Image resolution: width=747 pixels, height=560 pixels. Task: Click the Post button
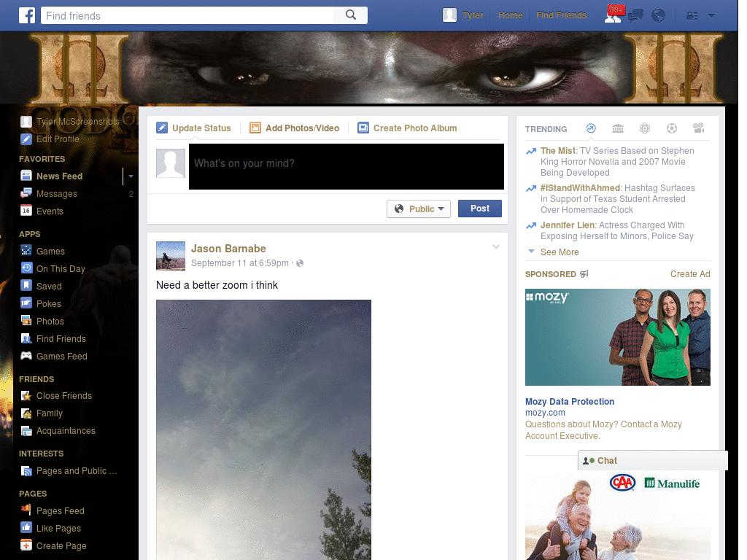tap(480, 209)
